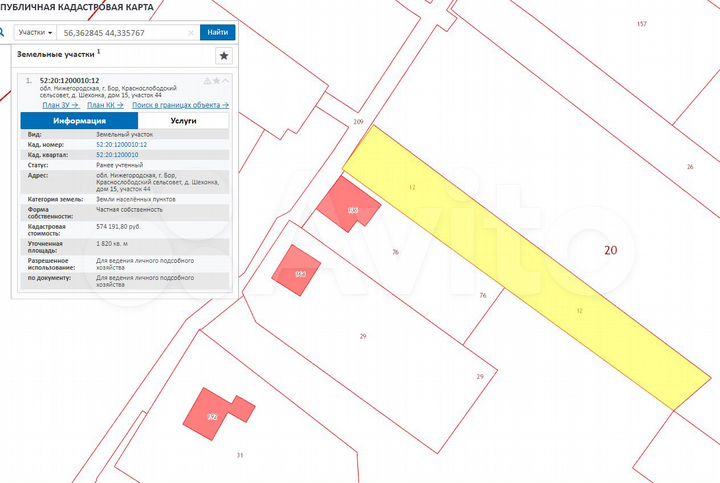
Task: Switch to the Услуги tab
Action: pos(182,120)
